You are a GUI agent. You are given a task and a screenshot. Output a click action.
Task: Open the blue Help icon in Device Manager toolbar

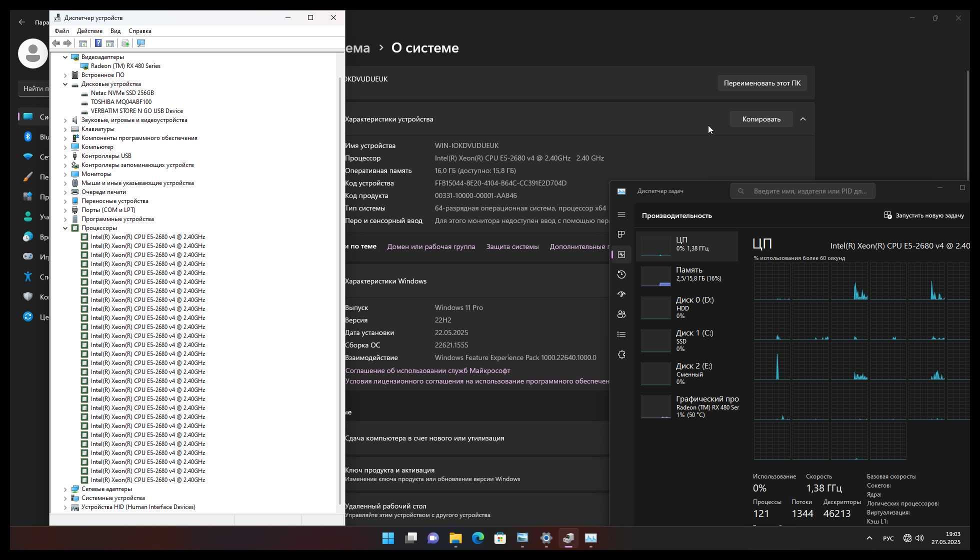pos(98,43)
